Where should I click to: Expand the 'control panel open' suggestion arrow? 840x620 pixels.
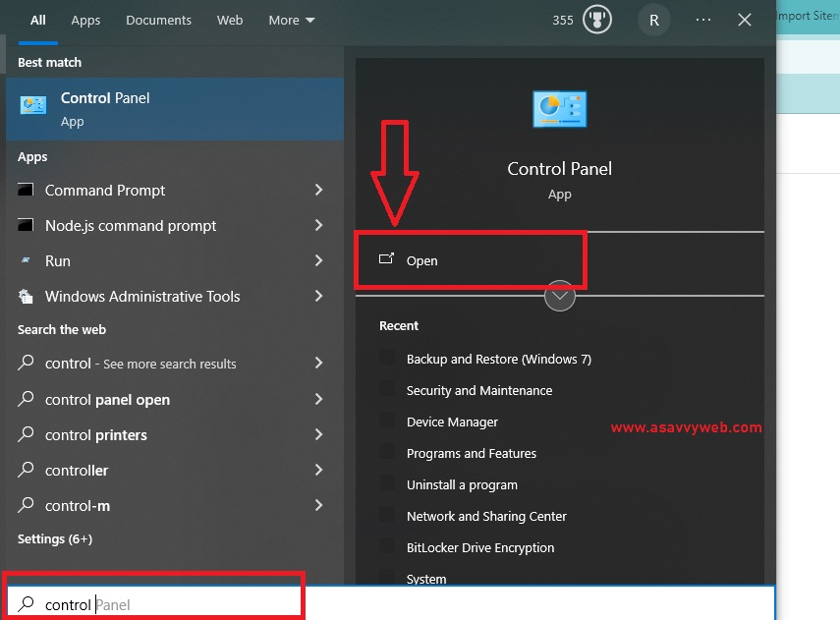(x=318, y=399)
